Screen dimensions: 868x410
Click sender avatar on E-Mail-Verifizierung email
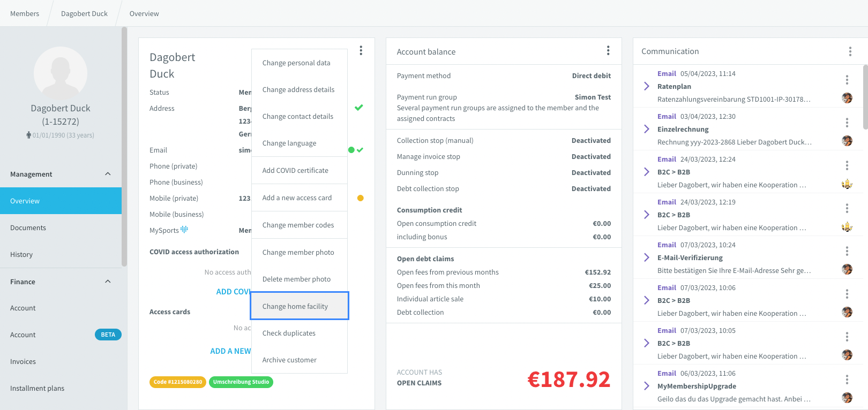click(847, 269)
